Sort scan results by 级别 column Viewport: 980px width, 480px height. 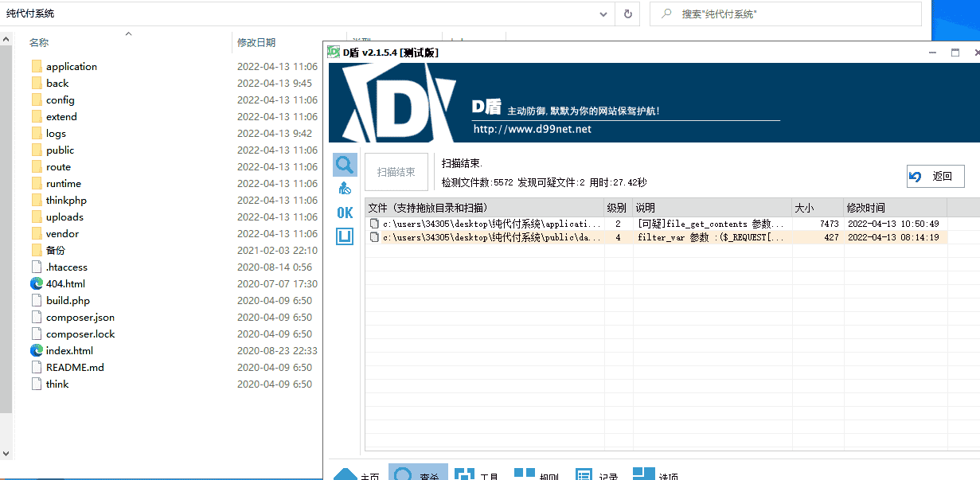click(617, 208)
